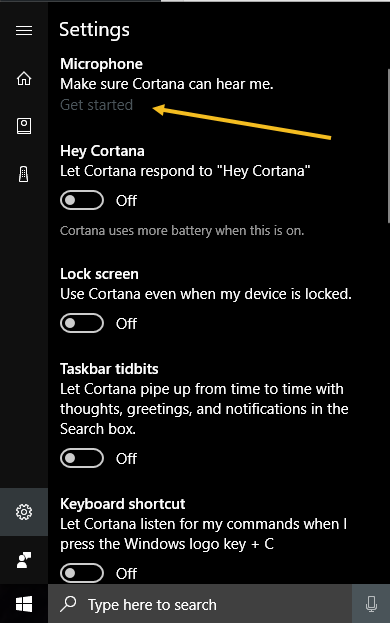Turn on the Lock screen toggle
This screenshot has width=390, height=623.
point(82,323)
